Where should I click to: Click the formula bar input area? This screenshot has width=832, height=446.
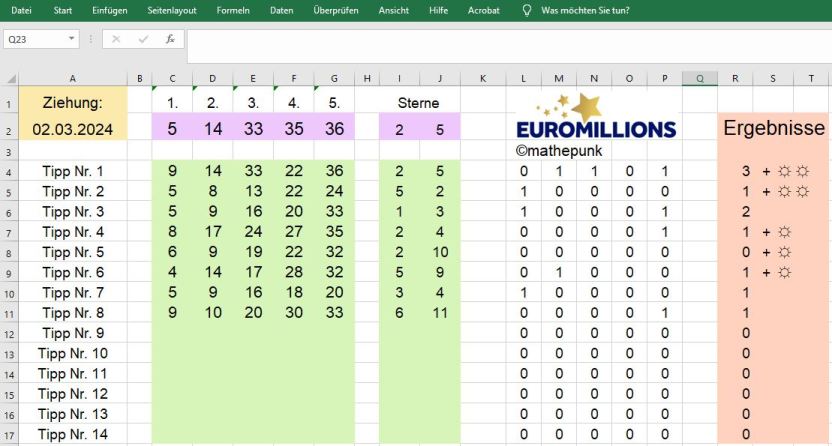[509, 46]
